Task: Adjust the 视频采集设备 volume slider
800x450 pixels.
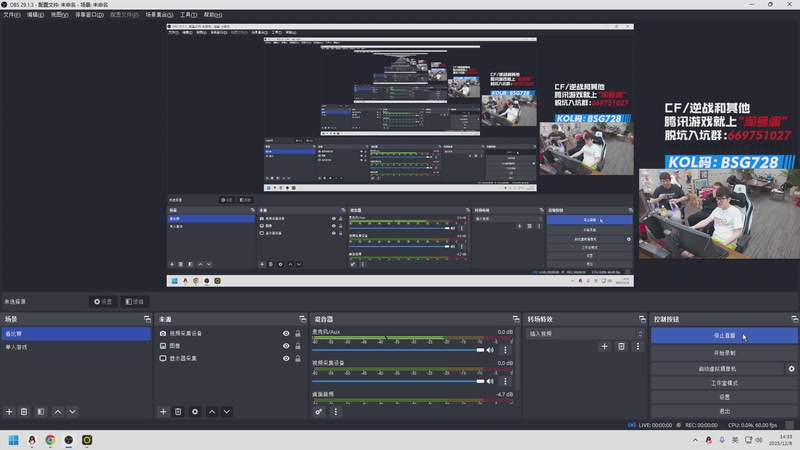Action: click(398, 381)
